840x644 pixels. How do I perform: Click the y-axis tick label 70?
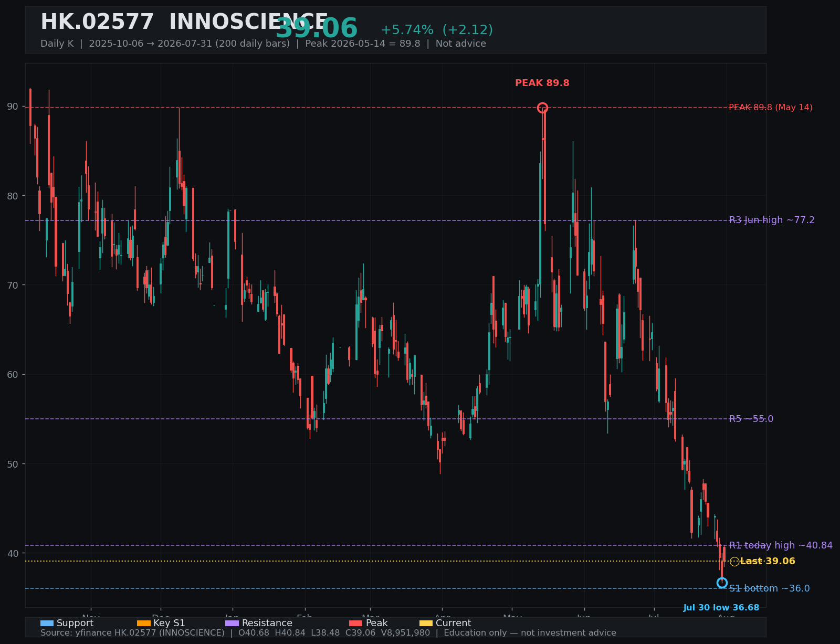13,285
